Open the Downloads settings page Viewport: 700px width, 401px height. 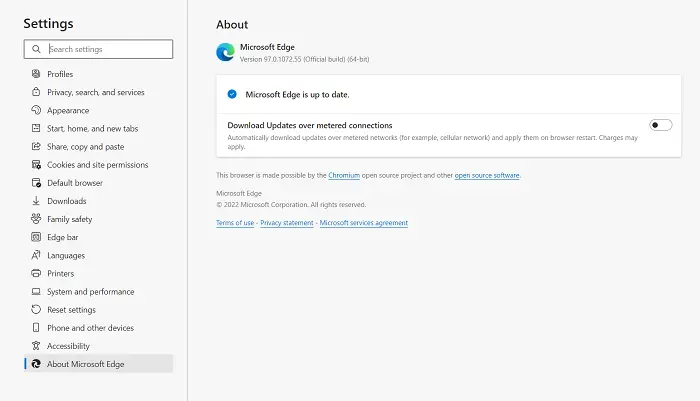pyautogui.click(x=98, y=201)
